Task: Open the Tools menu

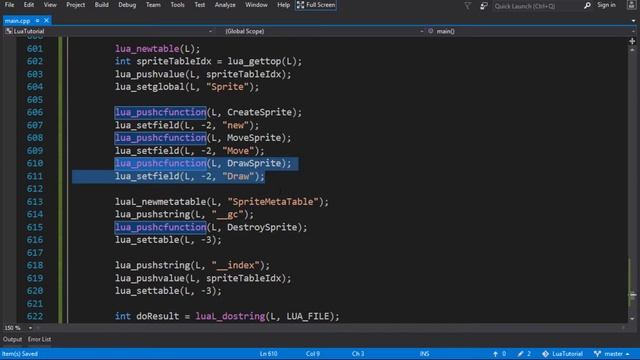Action: pos(177,5)
